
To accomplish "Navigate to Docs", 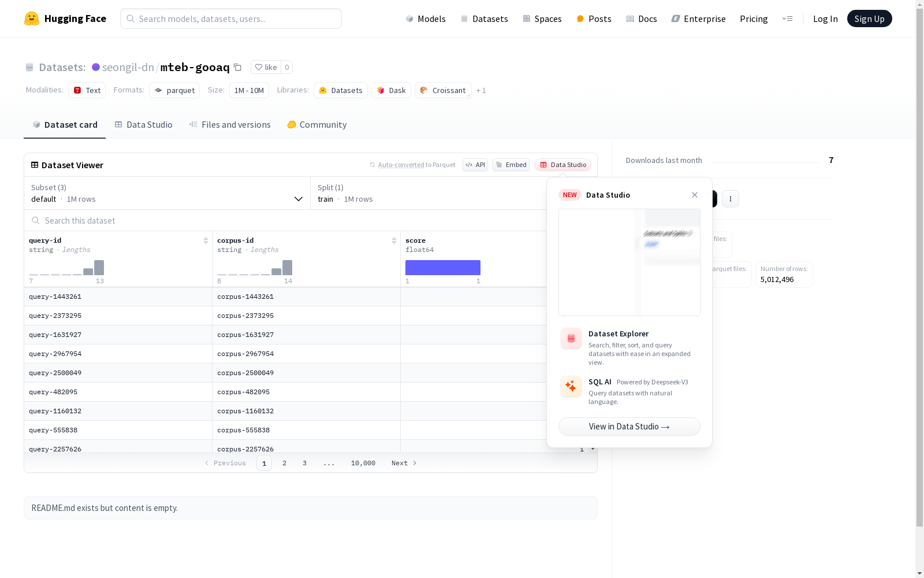I will pos(642,18).
